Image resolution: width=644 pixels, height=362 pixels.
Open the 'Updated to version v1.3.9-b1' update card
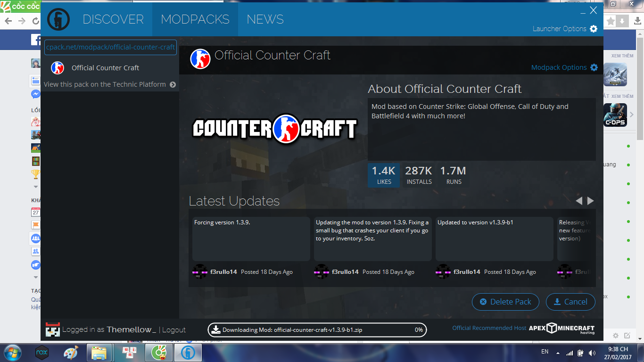(495, 239)
